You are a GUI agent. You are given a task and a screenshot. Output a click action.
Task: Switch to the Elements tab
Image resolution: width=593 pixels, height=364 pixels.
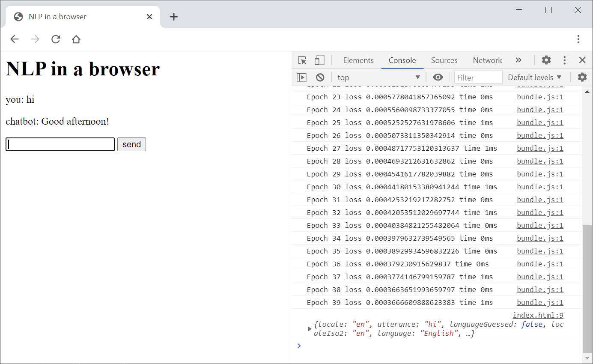(x=358, y=60)
